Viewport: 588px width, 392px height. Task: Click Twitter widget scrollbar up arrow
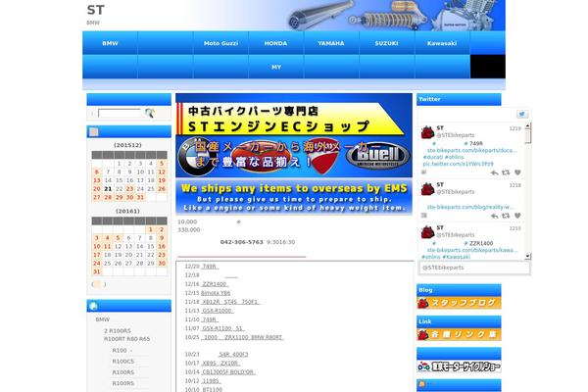pyautogui.click(x=527, y=125)
